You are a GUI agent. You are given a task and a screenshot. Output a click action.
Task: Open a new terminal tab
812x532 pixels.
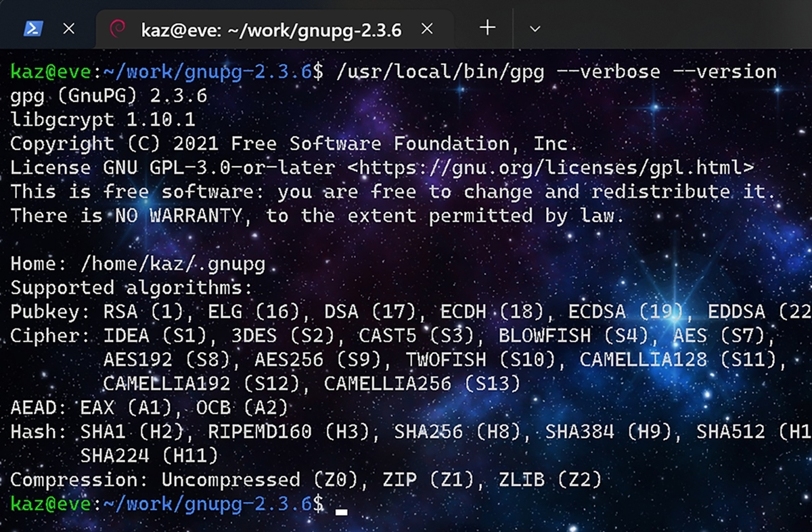(x=487, y=28)
